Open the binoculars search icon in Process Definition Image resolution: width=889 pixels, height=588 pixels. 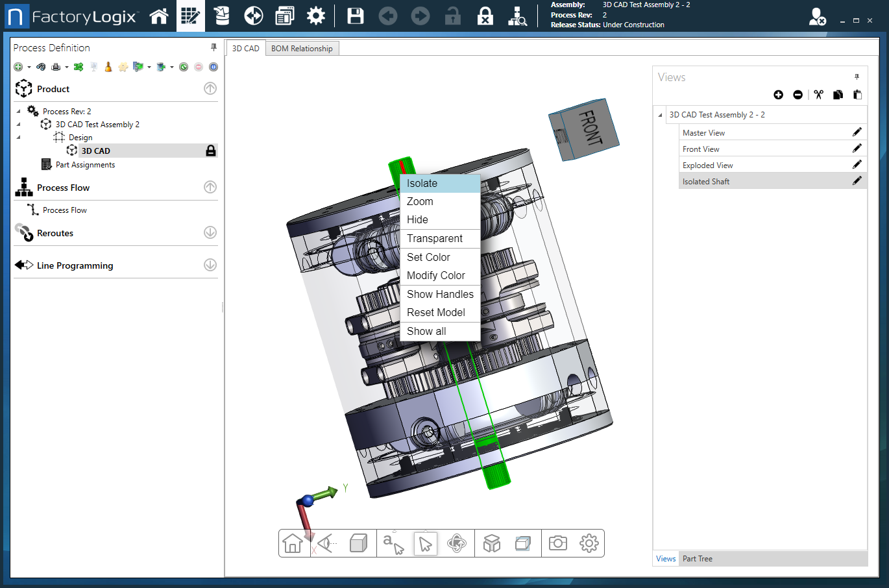point(40,67)
